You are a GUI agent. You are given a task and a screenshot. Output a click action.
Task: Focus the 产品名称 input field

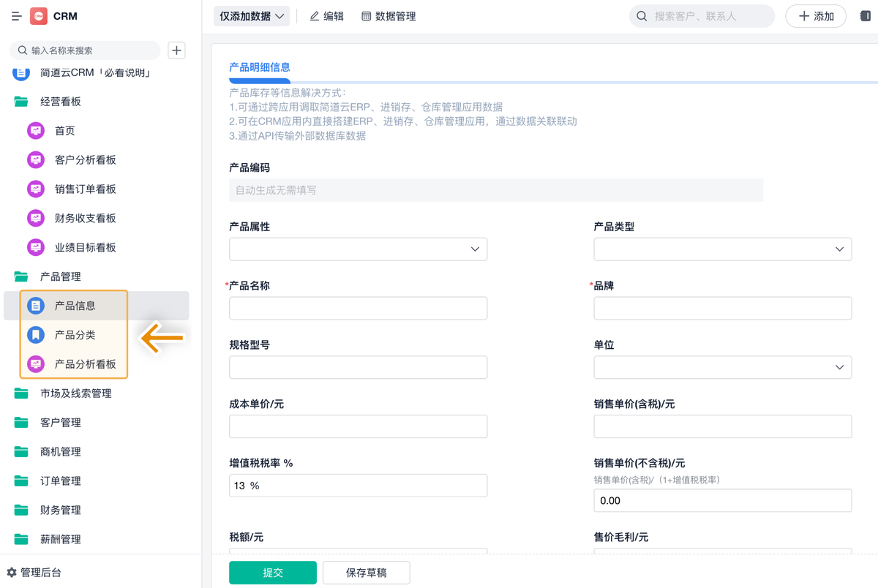click(358, 309)
